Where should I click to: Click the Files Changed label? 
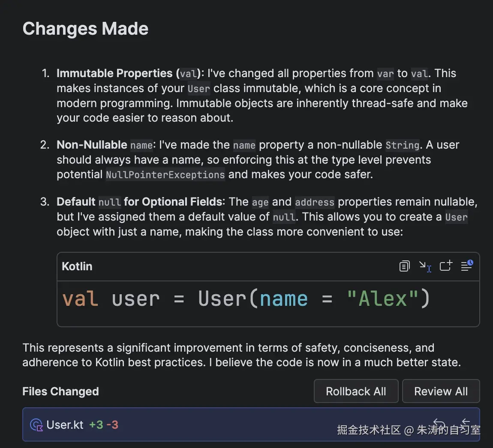(x=60, y=391)
